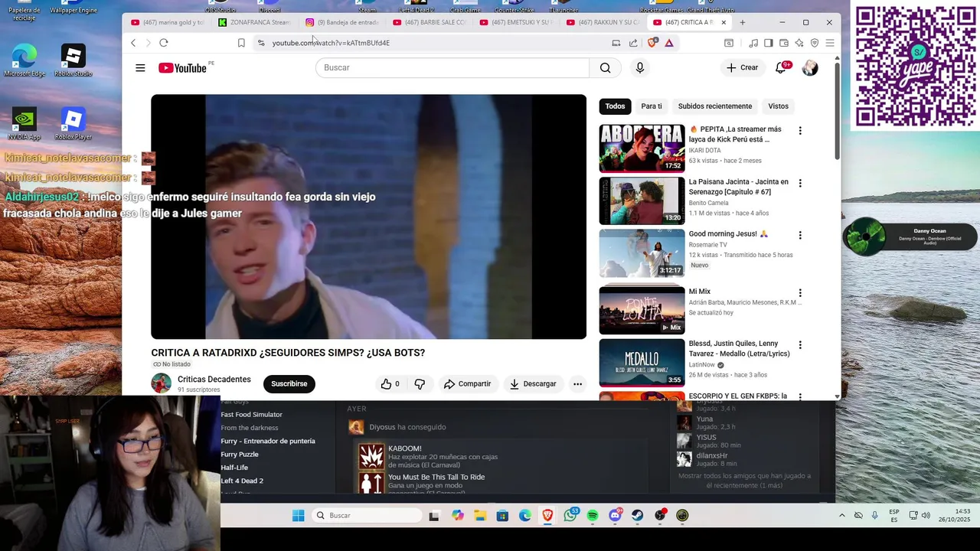Click the YouTube page vertical scrollbar
Screen dimensions: 980x551
[x=837, y=111]
